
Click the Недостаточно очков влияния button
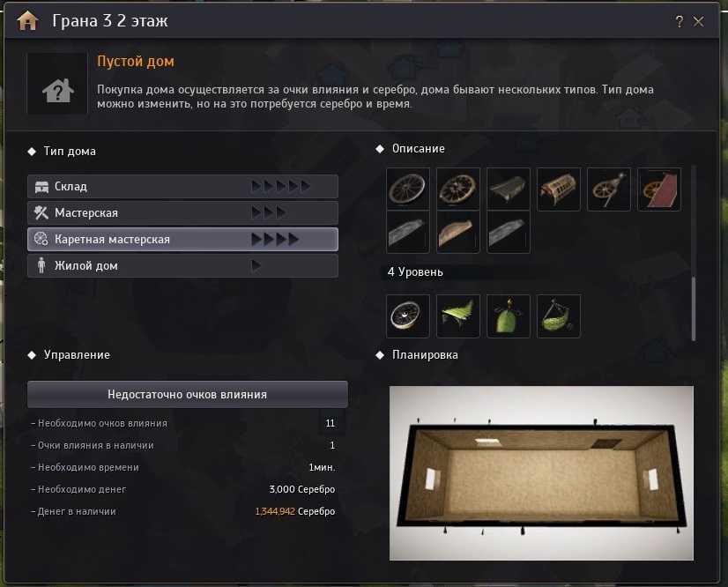[188, 394]
